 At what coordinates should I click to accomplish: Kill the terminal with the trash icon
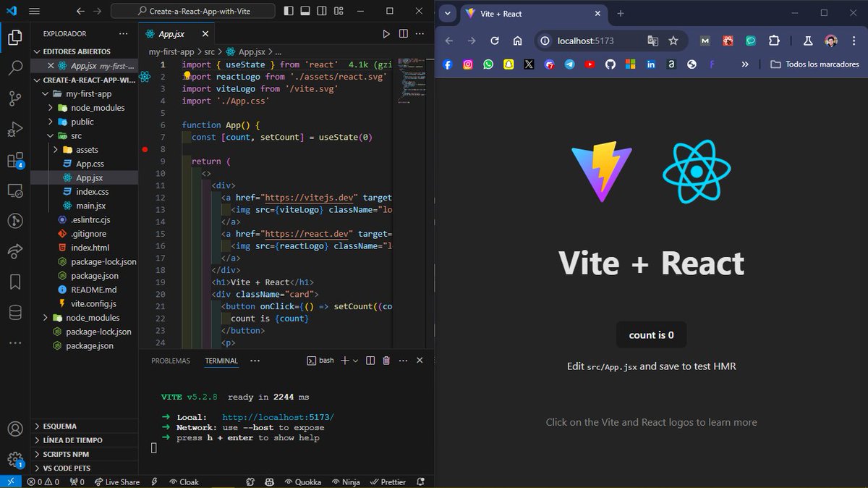(386, 360)
